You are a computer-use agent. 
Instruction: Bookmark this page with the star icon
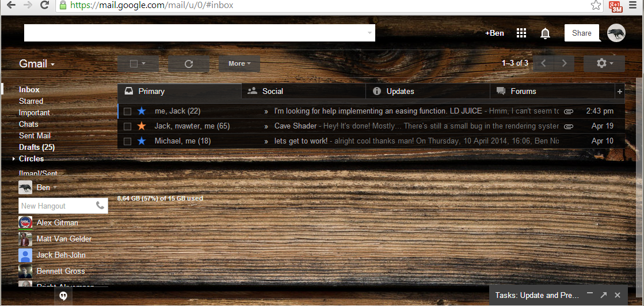[x=596, y=5]
